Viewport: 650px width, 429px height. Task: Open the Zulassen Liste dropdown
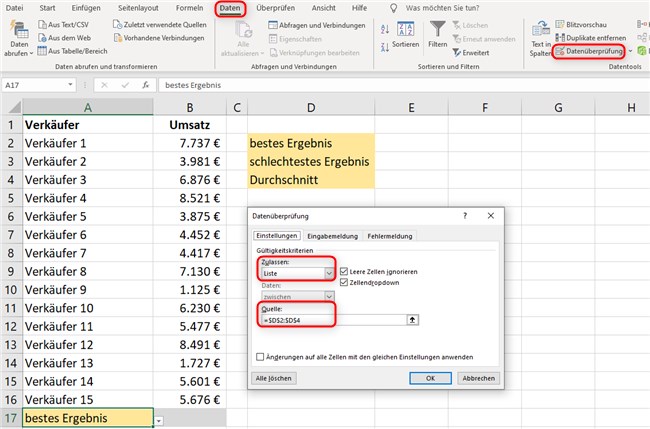pos(329,273)
